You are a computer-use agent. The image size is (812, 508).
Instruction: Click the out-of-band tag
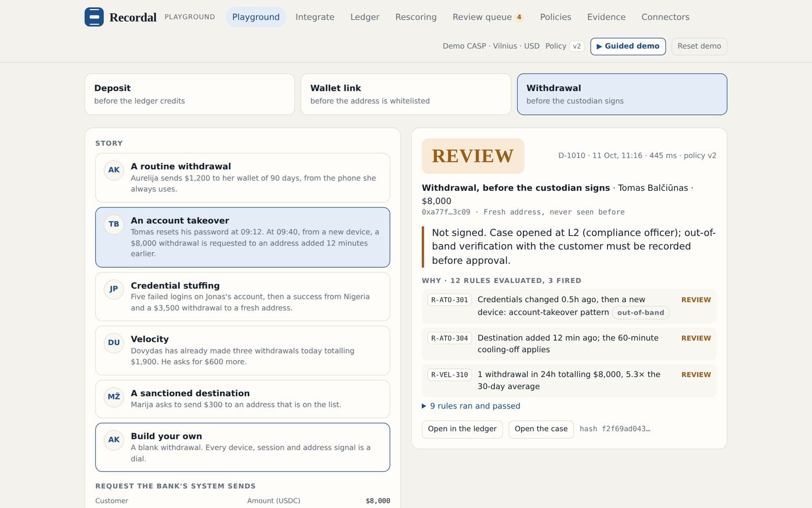pos(640,313)
